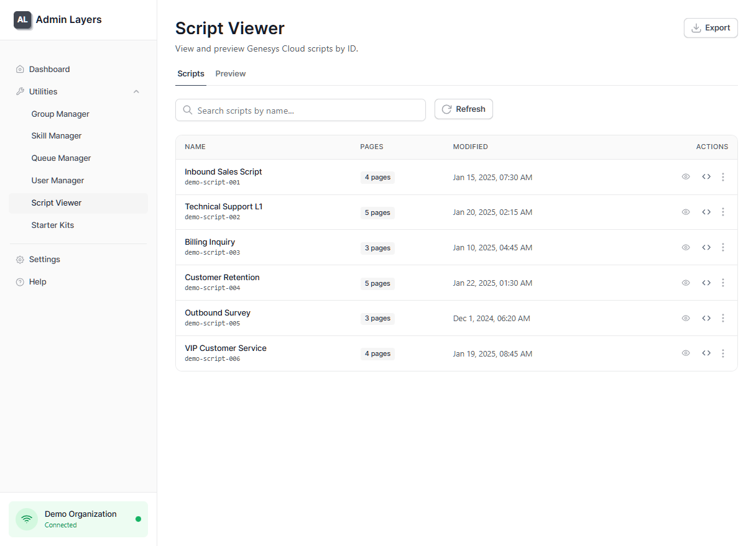The width and height of the screenshot is (756, 546).
Task: Open the three-dot menu for Billing Inquiry
Action: (x=723, y=247)
